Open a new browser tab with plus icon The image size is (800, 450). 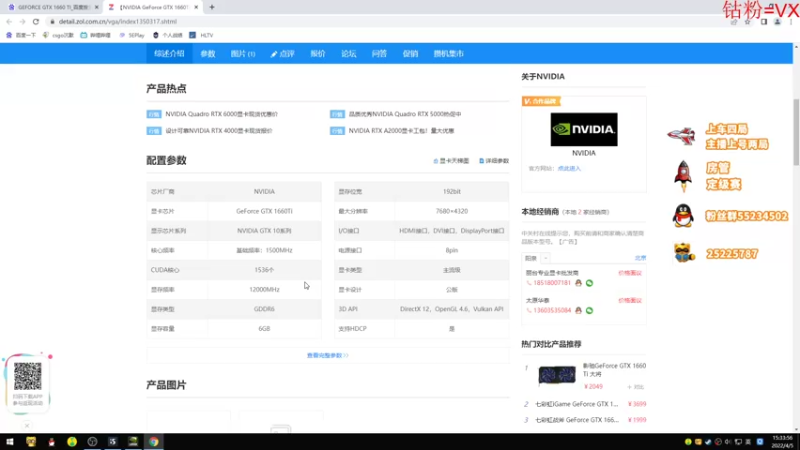pyautogui.click(x=212, y=7)
